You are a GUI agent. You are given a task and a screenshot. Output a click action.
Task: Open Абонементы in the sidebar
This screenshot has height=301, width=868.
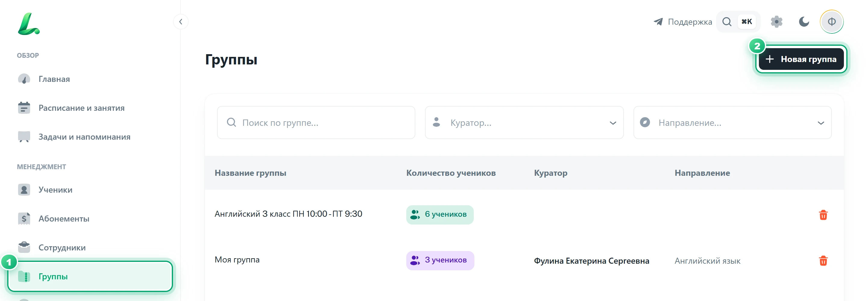click(90, 219)
